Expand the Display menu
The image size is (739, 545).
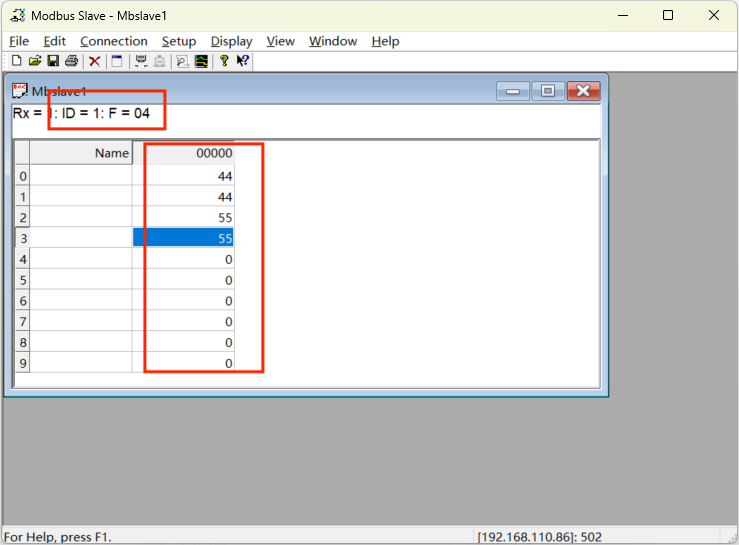click(231, 41)
